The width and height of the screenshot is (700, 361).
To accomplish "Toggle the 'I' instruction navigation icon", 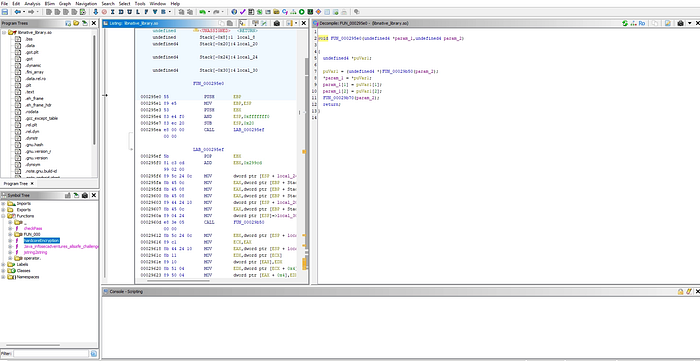I will [112, 12].
